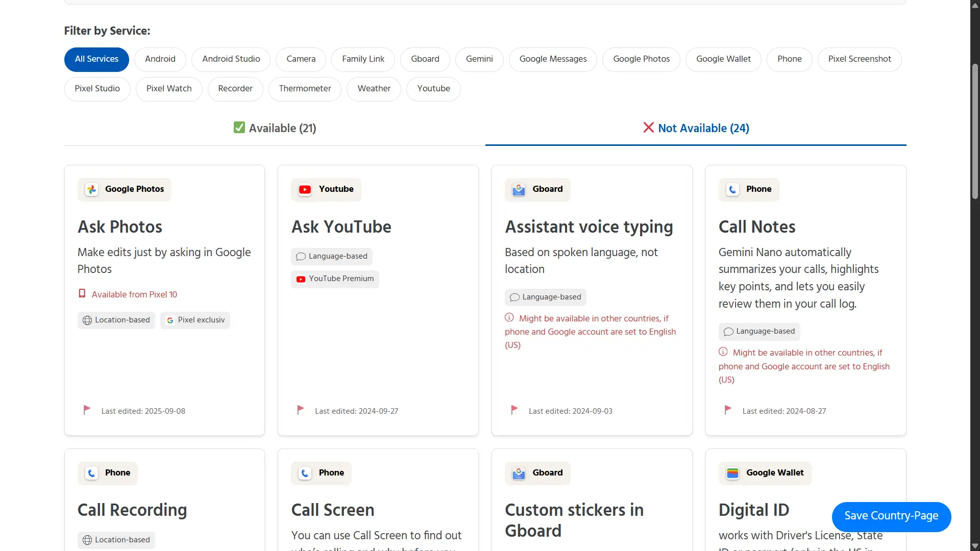Click the flag icon on Call Notes card

click(x=728, y=410)
